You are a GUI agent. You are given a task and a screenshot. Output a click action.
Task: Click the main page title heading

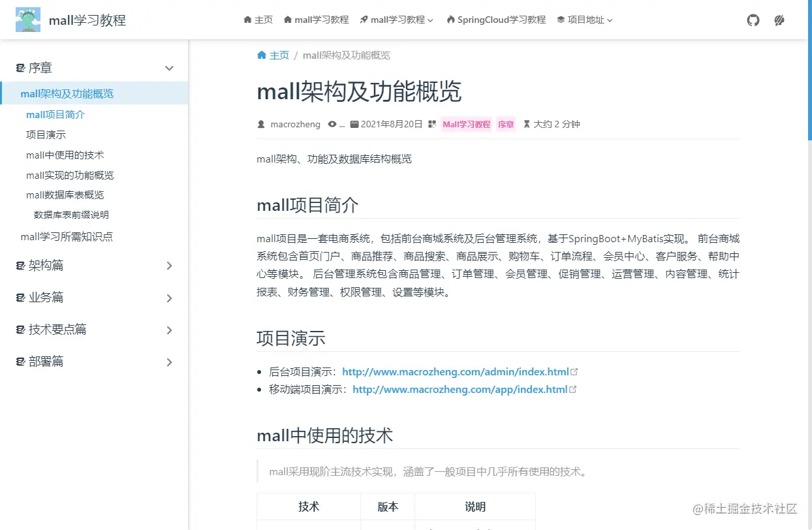(x=359, y=91)
